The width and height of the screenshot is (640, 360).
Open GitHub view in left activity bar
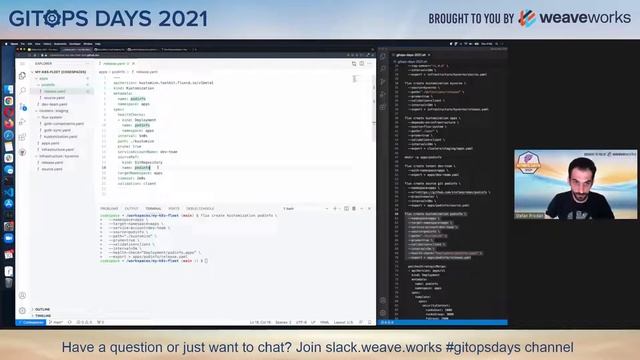pos(22,152)
